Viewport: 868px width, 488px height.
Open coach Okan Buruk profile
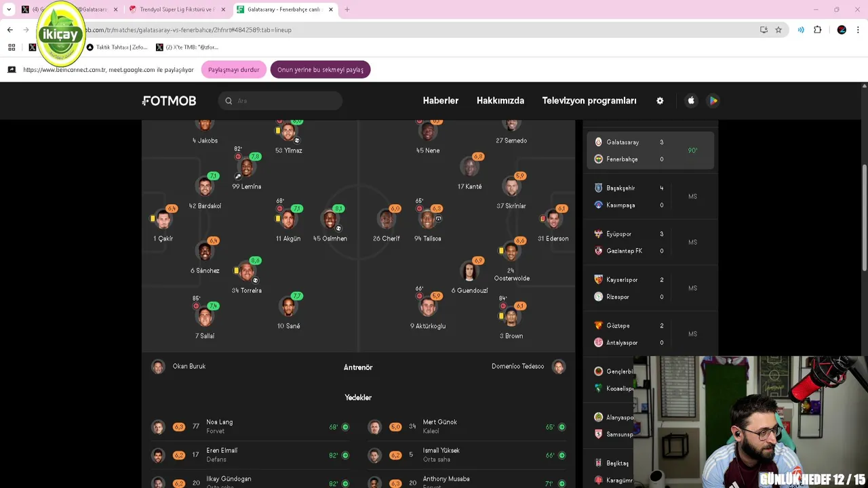178,367
